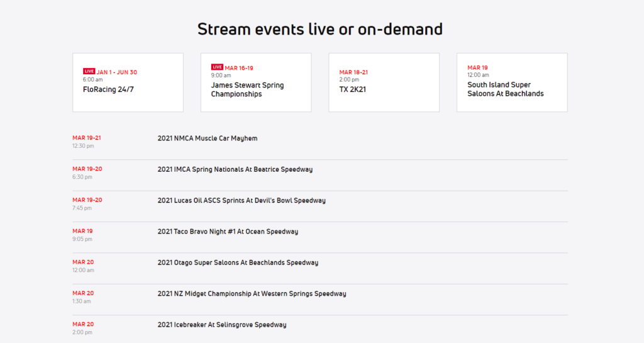The image size is (644, 343).
Task: Click the LIVE badge on FloRacing 24/7 card
Action: (89, 71)
